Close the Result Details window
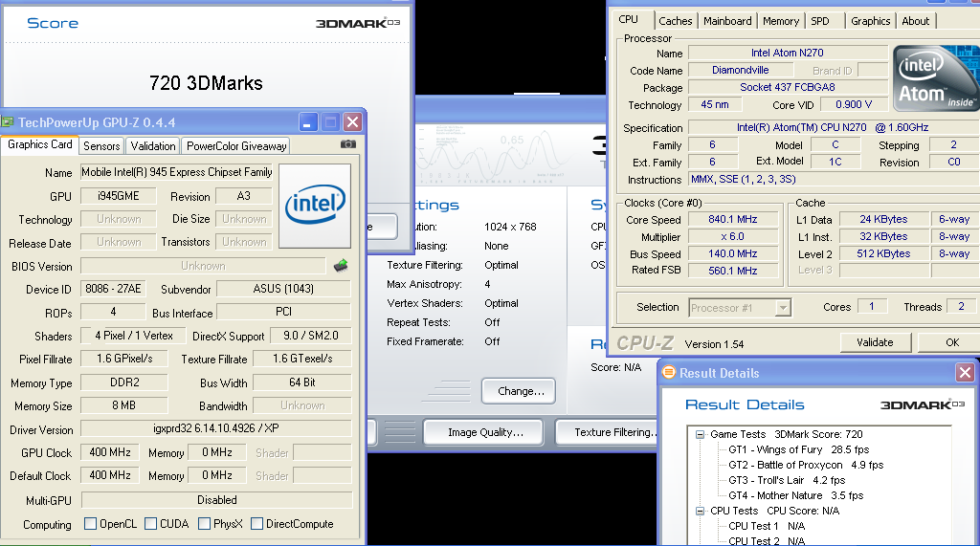This screenshot has height=546, width=980. point(965,373)
